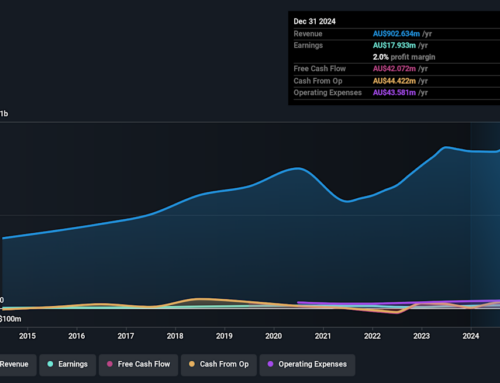The height and width of the screenshot is (383, 500).
Task: Click the teal Earnings legend dot
Action: (50, 364)
